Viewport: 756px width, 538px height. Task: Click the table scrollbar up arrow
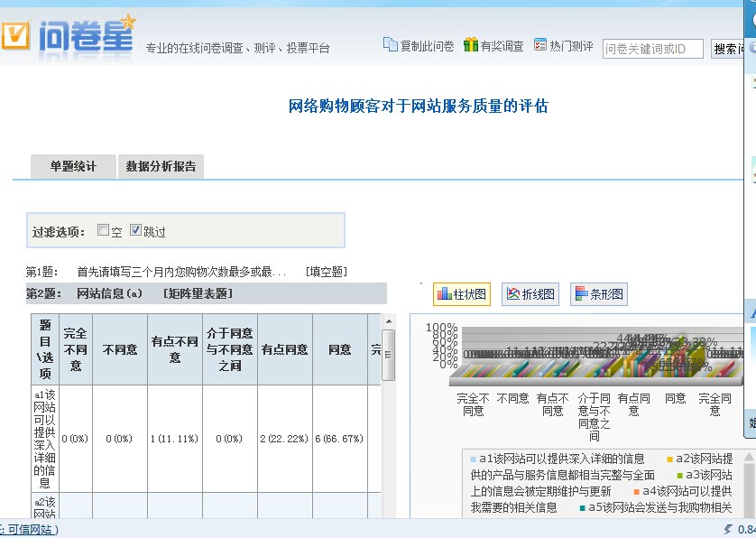(389, 321)
